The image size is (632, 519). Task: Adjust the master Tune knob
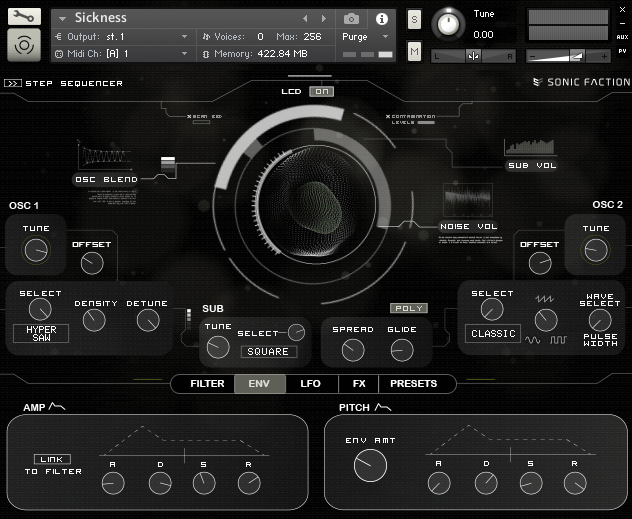448,24
